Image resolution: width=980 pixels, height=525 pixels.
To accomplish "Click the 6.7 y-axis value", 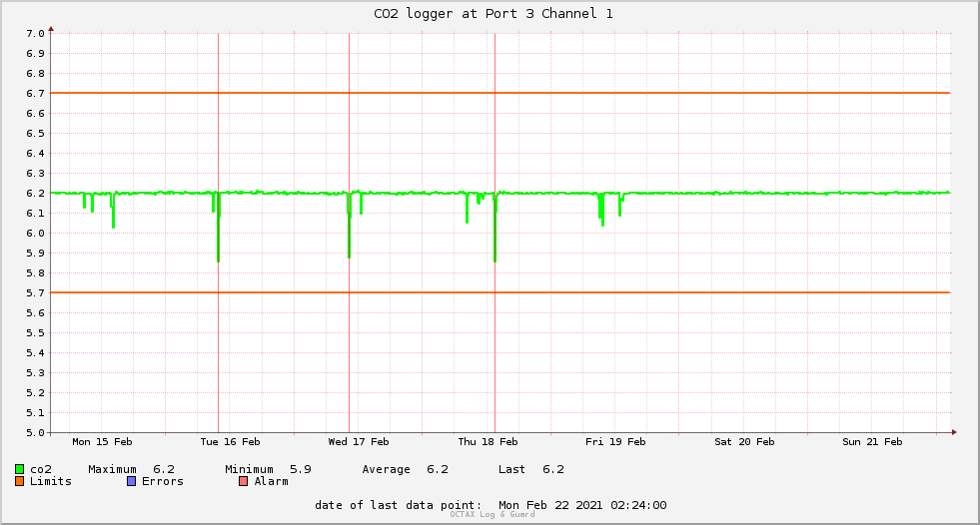I will click(x=35, y=94).
